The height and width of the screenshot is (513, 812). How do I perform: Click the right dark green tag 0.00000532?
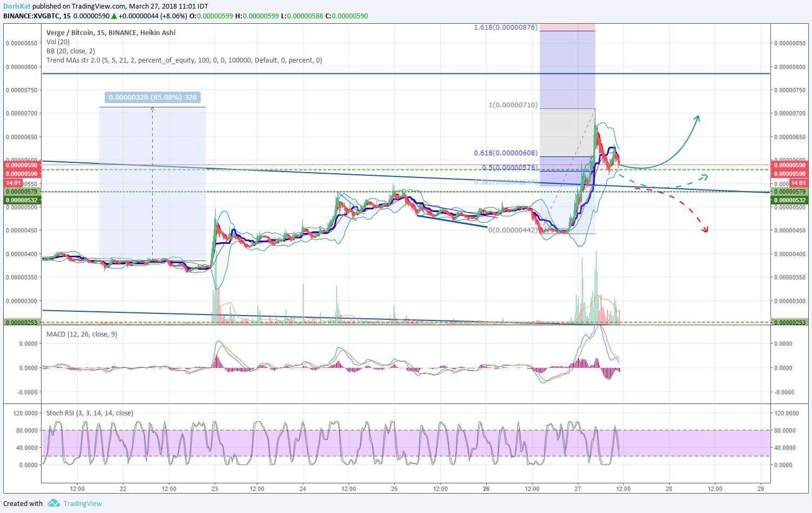click(790, 200)
